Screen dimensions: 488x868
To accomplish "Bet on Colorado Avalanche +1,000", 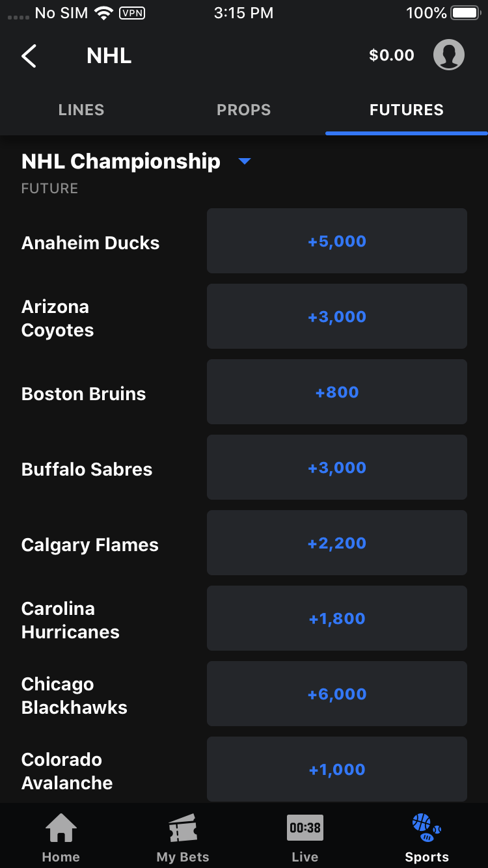I will 337,770.
